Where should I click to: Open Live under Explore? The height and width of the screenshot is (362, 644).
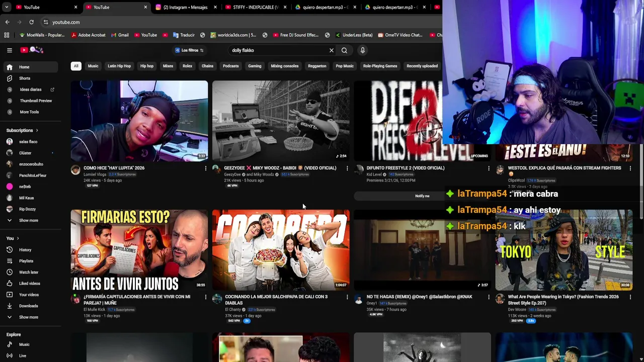tap(30, 355)
